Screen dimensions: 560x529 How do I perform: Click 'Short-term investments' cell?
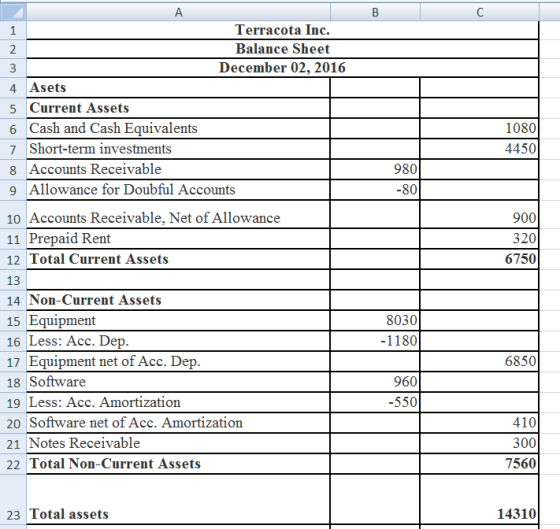tap(179, 149)
